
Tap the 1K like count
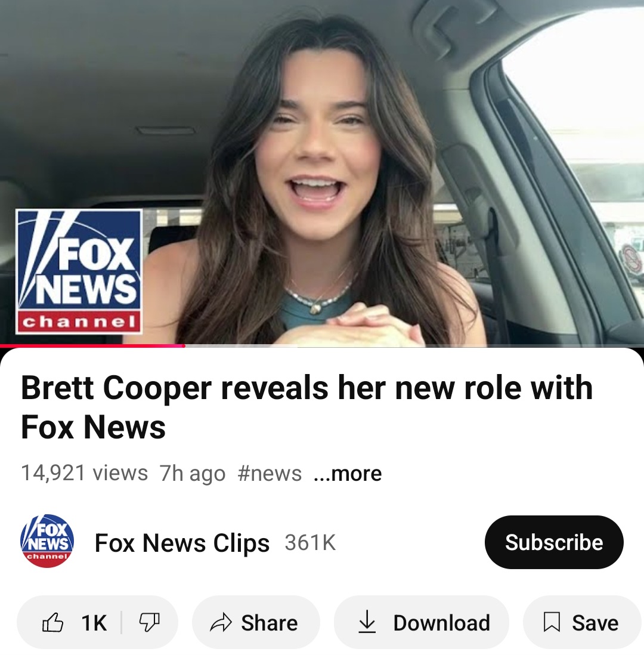tap(94, 623)
